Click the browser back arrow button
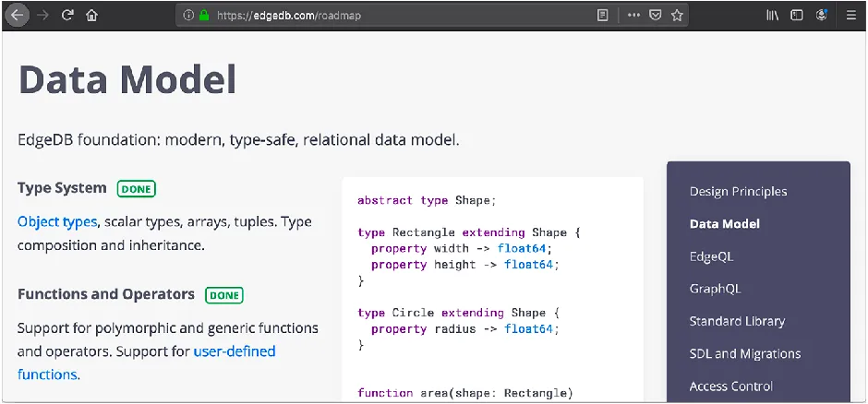This screenshot has width=868, height=404. point(18,15)
